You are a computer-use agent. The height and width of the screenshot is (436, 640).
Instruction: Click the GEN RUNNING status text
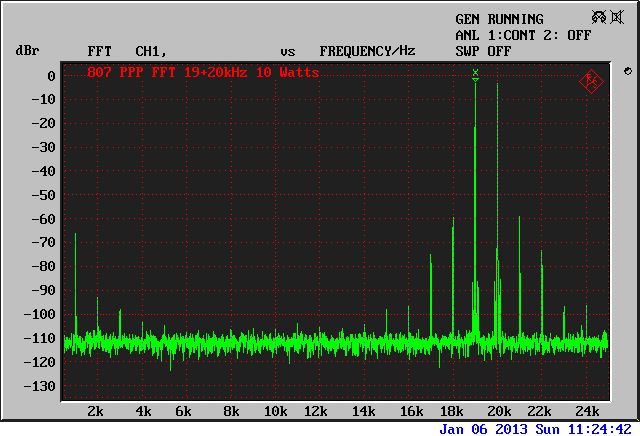click(x=499, y=19)
